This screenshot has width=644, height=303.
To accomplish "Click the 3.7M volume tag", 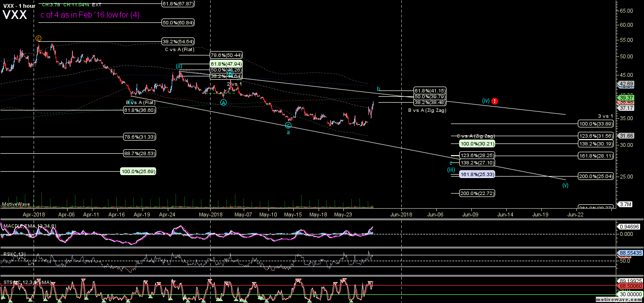I will click(626, 205).
